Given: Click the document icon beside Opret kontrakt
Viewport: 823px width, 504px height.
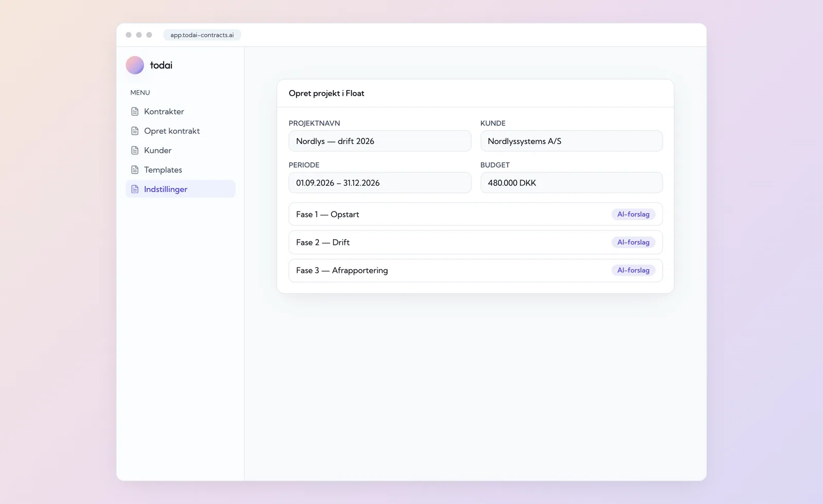Looking at the screenshot, I should (x=135, y=131).
